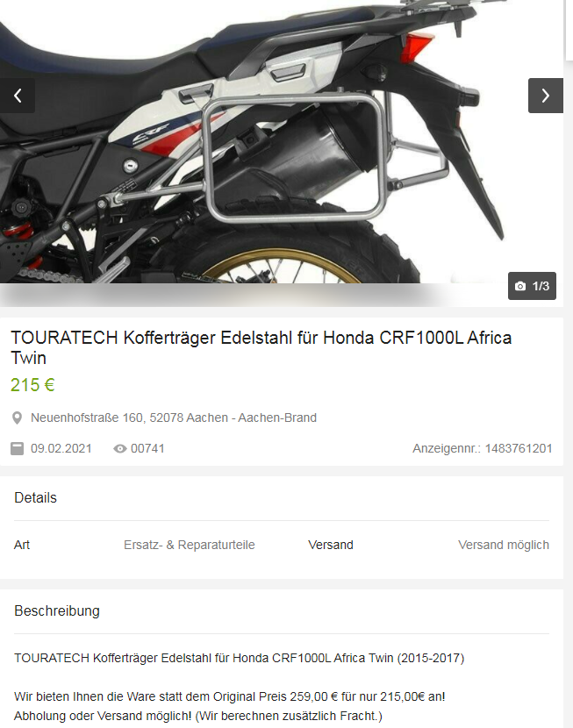Open the main motorcycle rack photo
This screenshot has width=573, height=728.
click(282, 141)
